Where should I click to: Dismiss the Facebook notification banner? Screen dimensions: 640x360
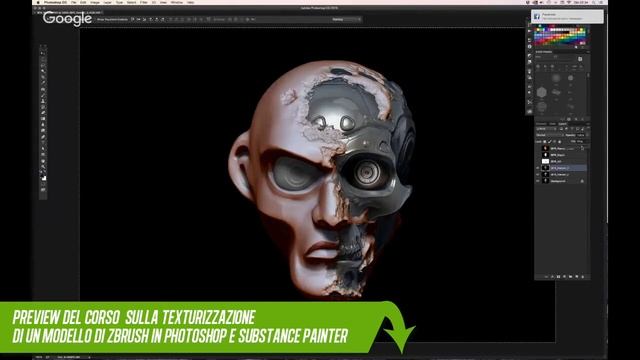(x=567, y=16)
